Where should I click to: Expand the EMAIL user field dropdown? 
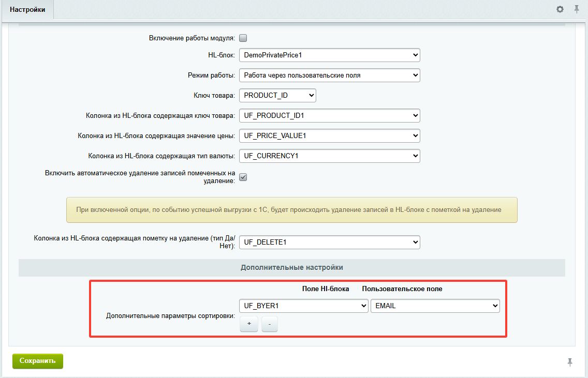(x=435, y=306)
